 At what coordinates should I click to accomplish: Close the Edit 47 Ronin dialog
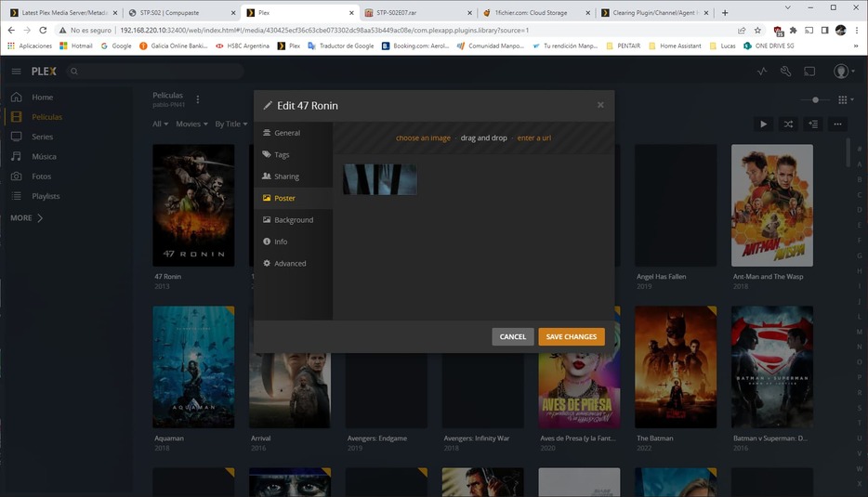600,105
